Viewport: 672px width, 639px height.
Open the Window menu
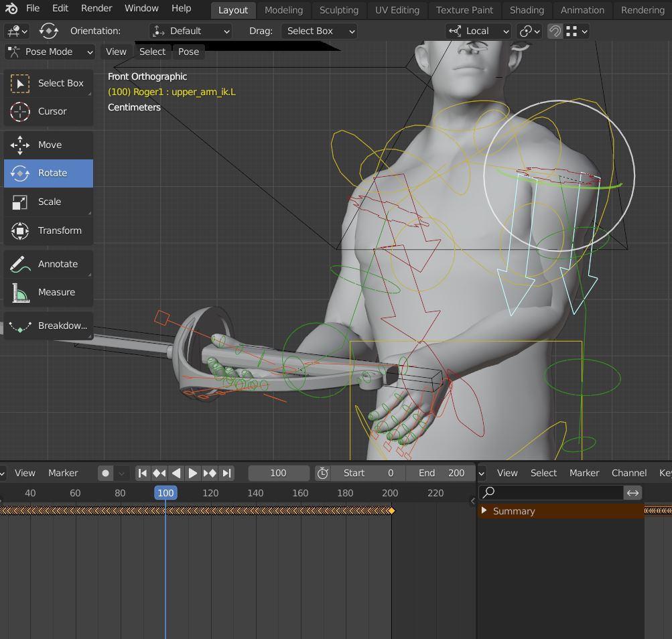(141, 8)
